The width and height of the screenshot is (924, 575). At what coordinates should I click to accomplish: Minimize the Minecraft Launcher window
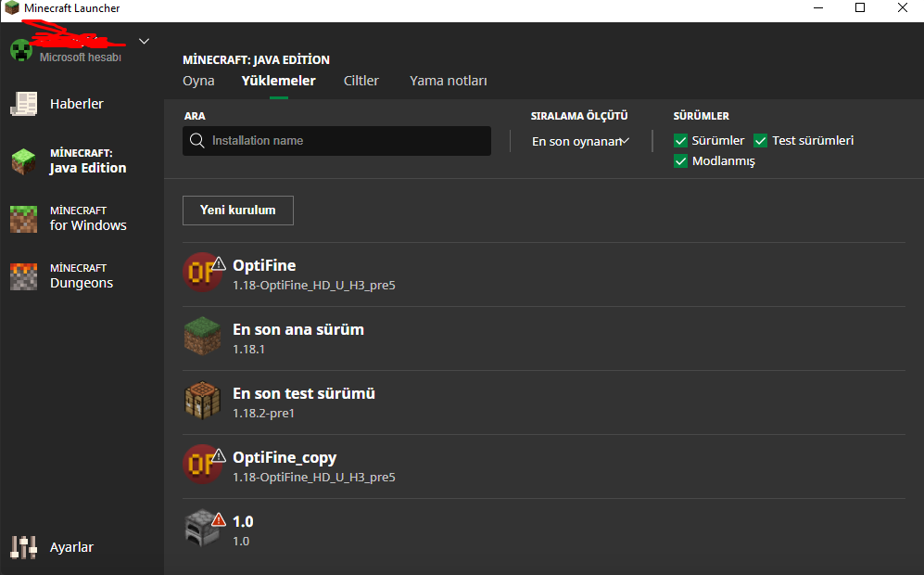click(x=818, y=8)
